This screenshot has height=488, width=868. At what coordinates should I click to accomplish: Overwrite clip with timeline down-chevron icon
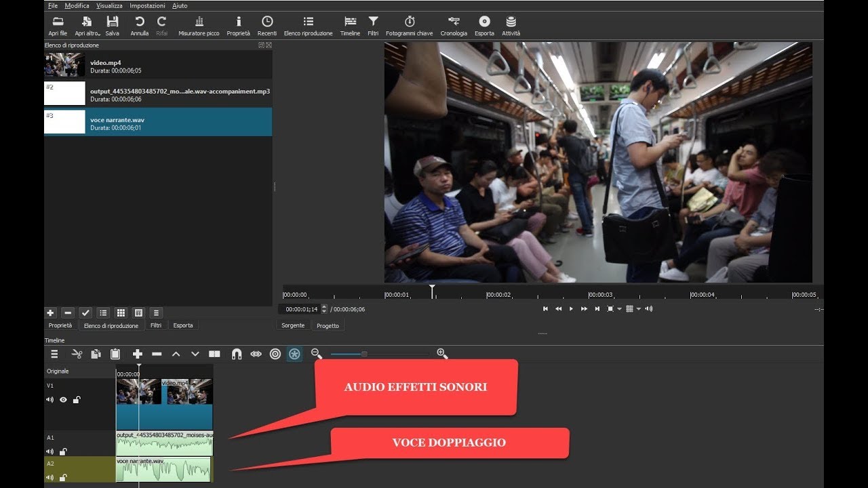click(195, 354)
